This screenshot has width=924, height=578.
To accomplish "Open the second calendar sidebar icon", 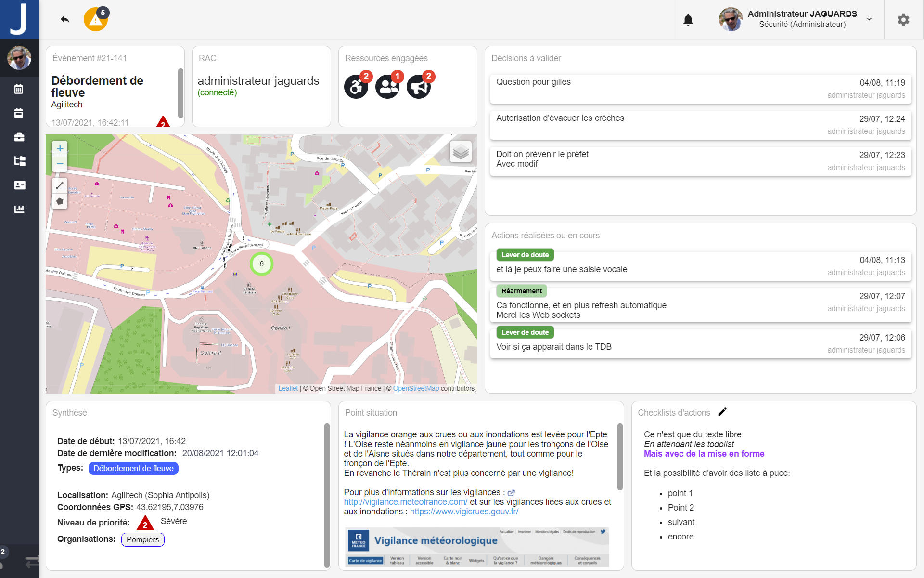I will [19, 113].
